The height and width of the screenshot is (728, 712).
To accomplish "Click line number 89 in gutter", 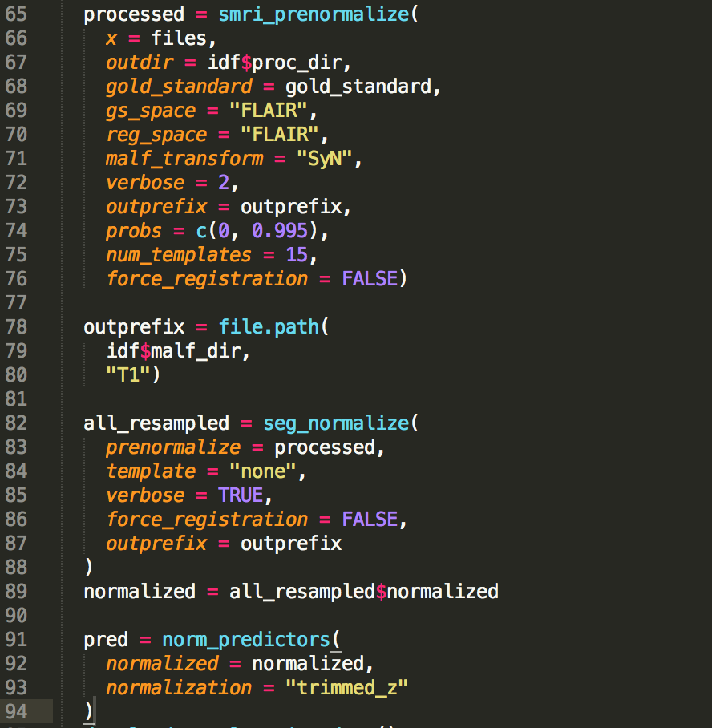I will tap(16, 591).
